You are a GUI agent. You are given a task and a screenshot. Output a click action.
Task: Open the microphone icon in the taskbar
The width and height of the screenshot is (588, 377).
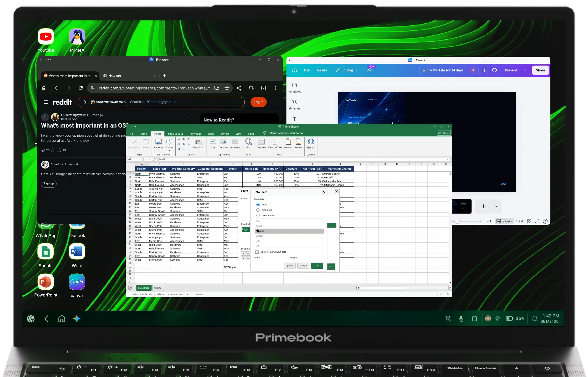[461, 319]
